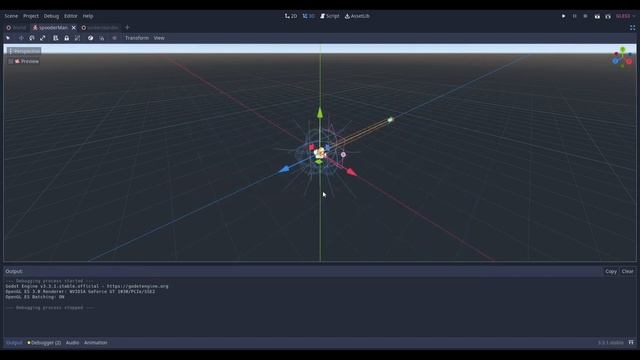Viewport: 640px width, 360px height.
Task: Open the Animation bottom panel
Action: pos(96,342)
